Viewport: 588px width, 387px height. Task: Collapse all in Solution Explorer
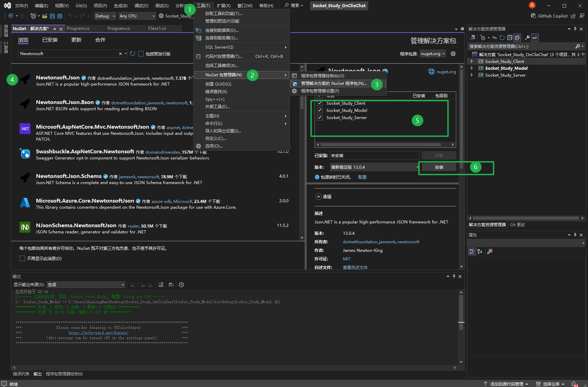(510, 38)
